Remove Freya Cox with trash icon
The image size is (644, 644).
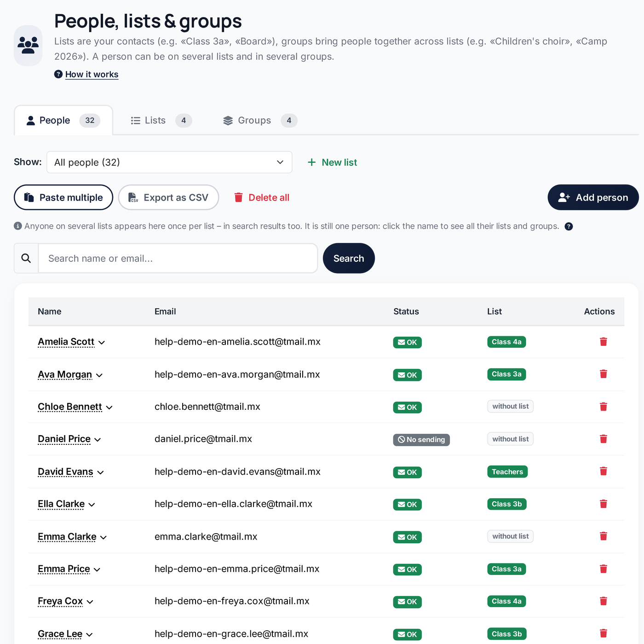604,601
